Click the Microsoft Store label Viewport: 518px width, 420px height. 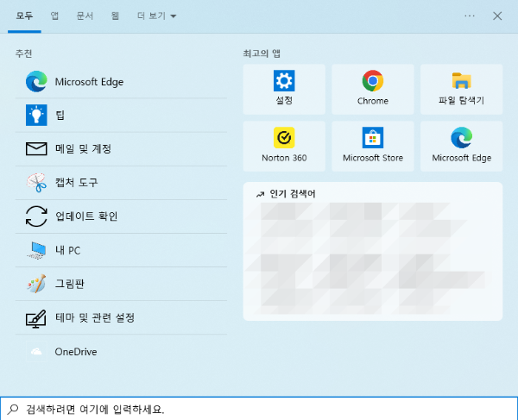click(x=373, y=158)
